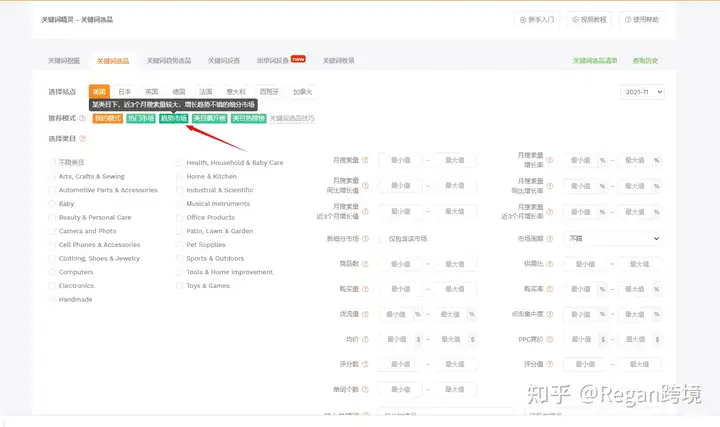The width and height of the screenshot is (720, 427).
Task: Choose the fourth green recommendation tag
Action: [209, 118]
